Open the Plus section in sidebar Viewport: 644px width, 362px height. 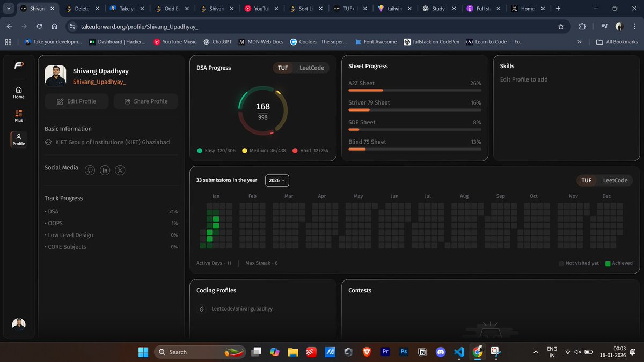pos(19,116)
